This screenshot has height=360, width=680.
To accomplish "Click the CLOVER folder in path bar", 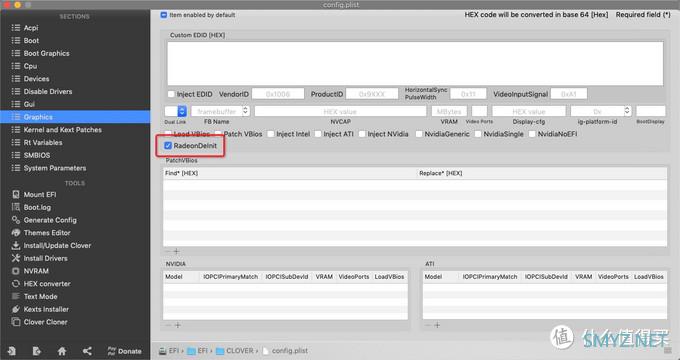I will (x=235, y=350).
